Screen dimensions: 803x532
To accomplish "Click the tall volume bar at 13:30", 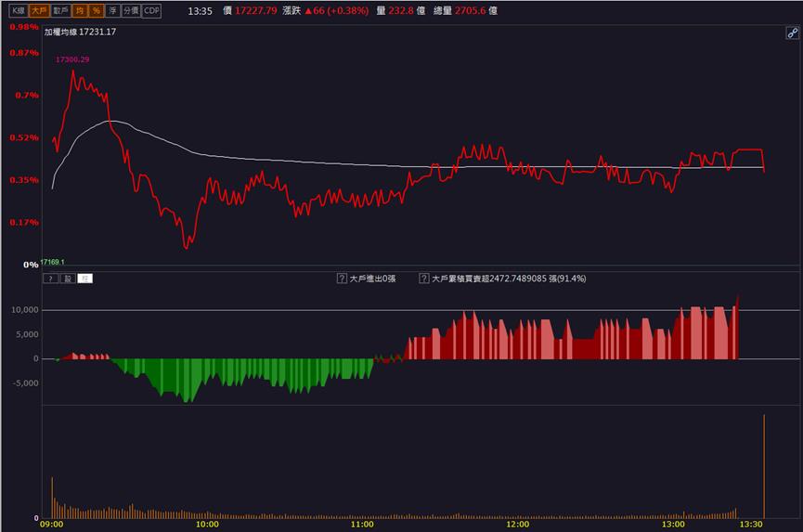I will 764,466.
